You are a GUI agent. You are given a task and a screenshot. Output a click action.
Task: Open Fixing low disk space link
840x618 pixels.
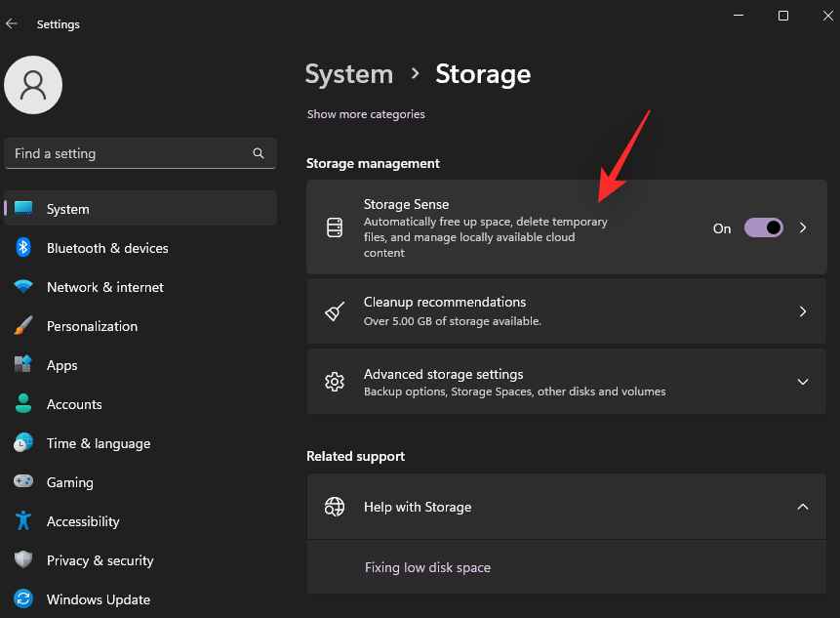click(x=427, y=567)
